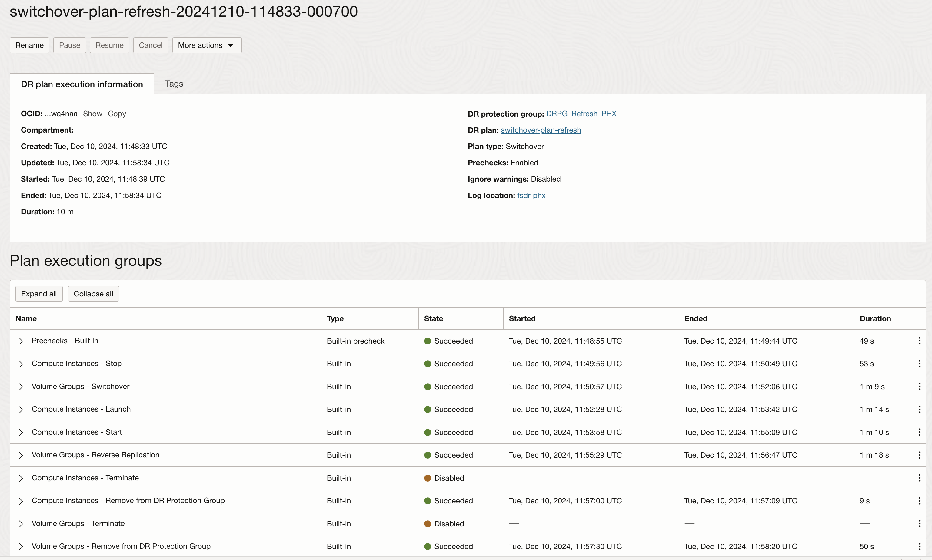This screenshot has height=560, width=932.
Task: Open the DRPG_Refresh_PHX protection group link
Action: tap(581, 114)
